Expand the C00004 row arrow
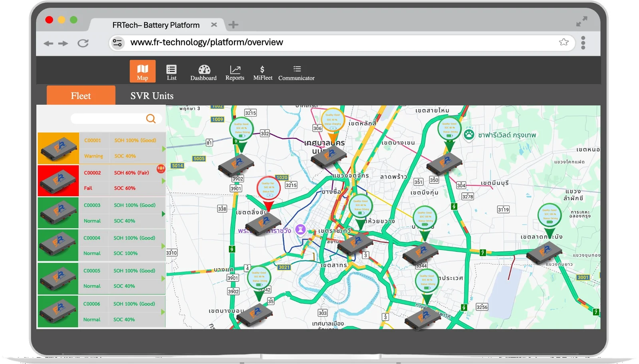Screen dimensions: 639x364 (x=163, y=246)
